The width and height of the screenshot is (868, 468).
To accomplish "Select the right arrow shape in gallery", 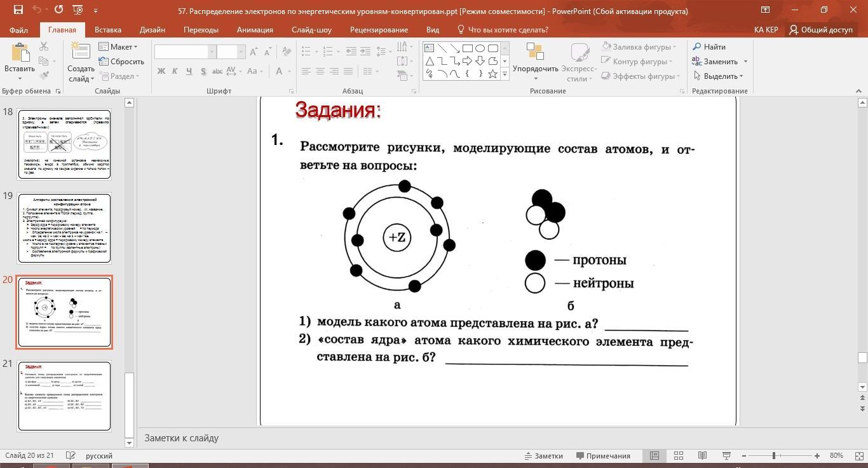I will [467, 61].
